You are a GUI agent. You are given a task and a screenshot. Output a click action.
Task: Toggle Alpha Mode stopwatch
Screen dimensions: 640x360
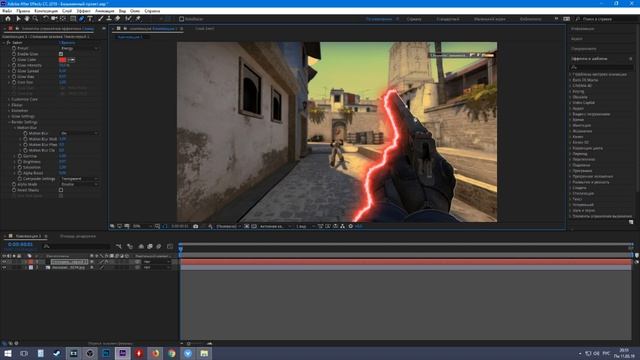(x=14, y=184)
